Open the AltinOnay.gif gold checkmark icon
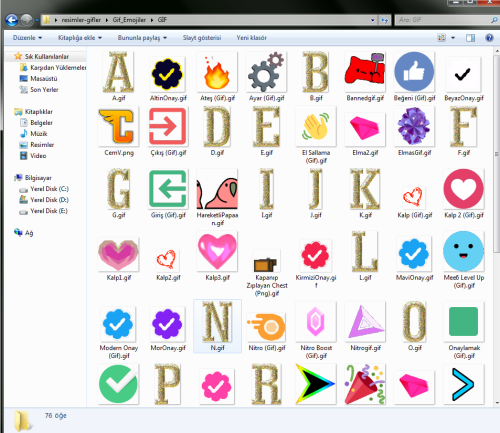Image resolution: width=500 pixels, height=433 pixels. (167, 74)
